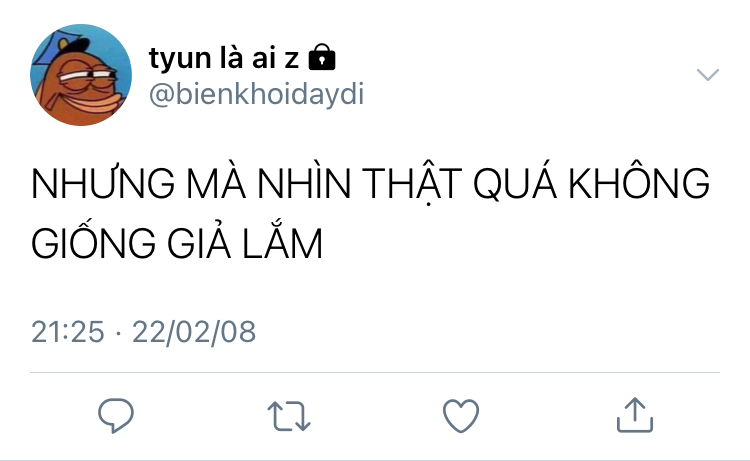Tap the share upload arrow icon
The image size is (750, 461).
(634, 414)
